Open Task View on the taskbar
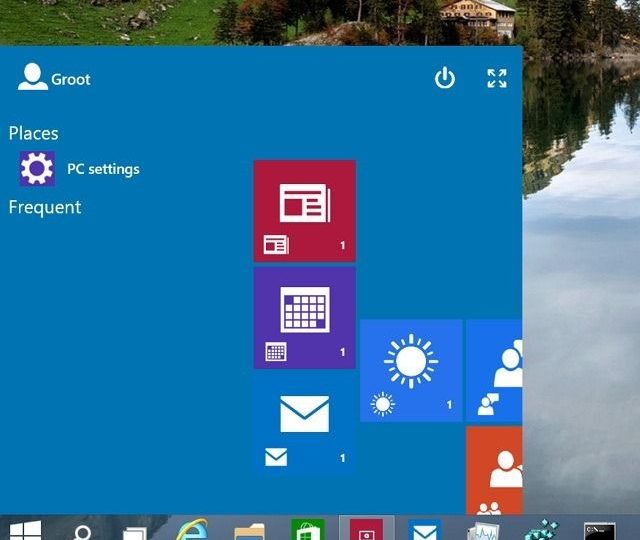Image resolution: width=640 pixels, height=540 pixels. click(135, 530)
